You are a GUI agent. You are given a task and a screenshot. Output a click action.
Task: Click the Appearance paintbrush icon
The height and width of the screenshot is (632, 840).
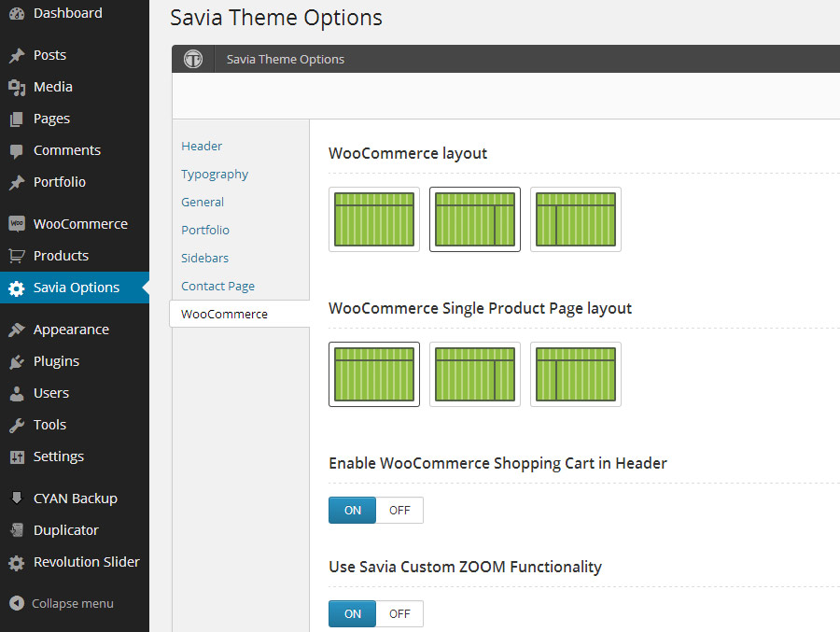[x=16, y=330]
